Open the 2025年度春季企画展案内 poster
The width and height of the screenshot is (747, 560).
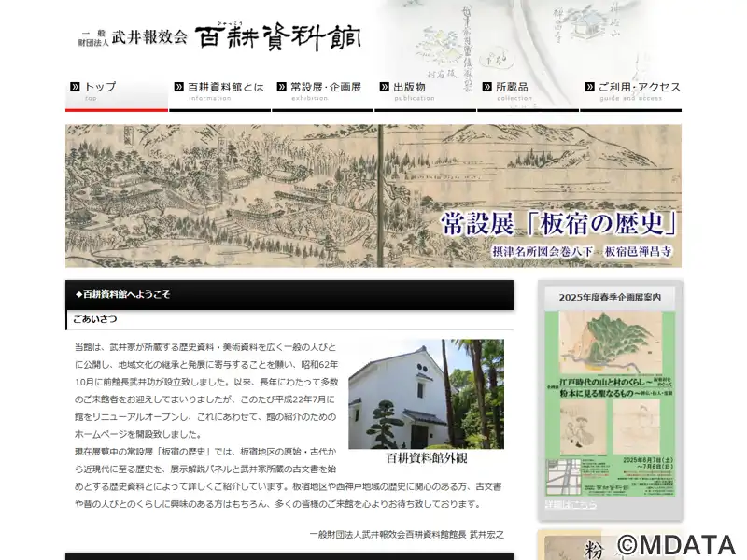[610, 401]
